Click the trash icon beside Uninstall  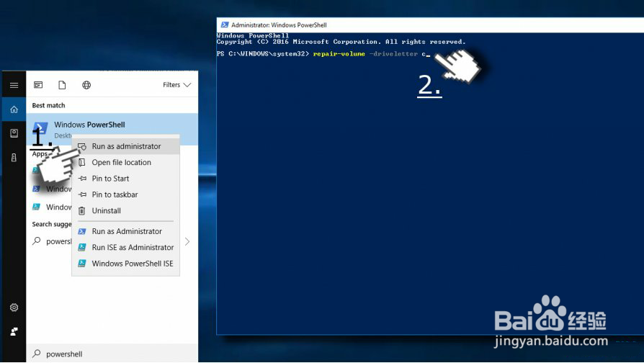[81, 210]
